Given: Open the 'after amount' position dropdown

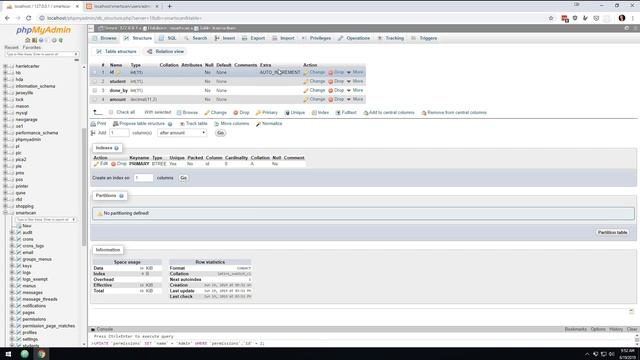Looking at the screenshot, I should 182,133.
